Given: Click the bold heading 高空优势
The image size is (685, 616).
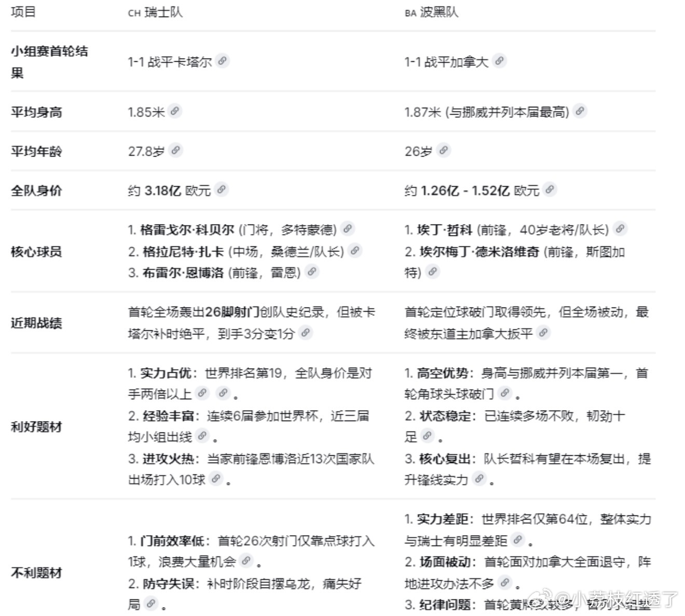Looking at the screenshot, I should (x=443, y=373).
